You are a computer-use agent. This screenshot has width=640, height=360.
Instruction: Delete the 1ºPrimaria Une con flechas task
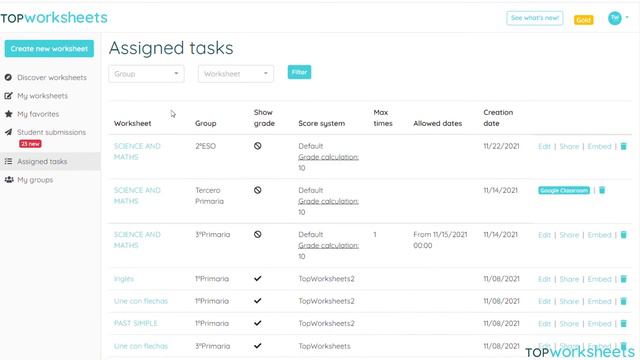pyautogui.click(x=623, y=301)
